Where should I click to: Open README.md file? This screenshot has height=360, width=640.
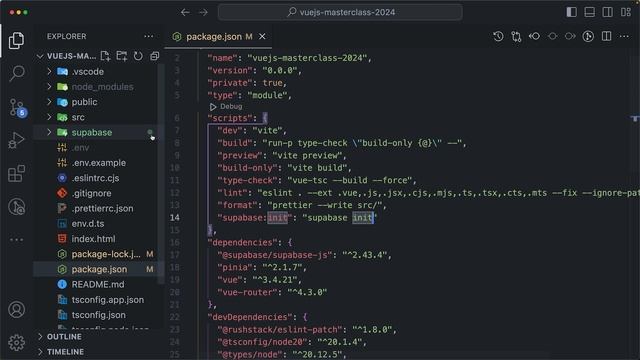[x=97, y=284]
